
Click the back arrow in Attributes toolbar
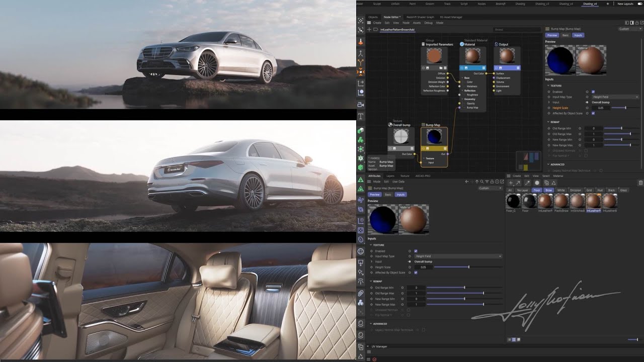coord(467,182)
